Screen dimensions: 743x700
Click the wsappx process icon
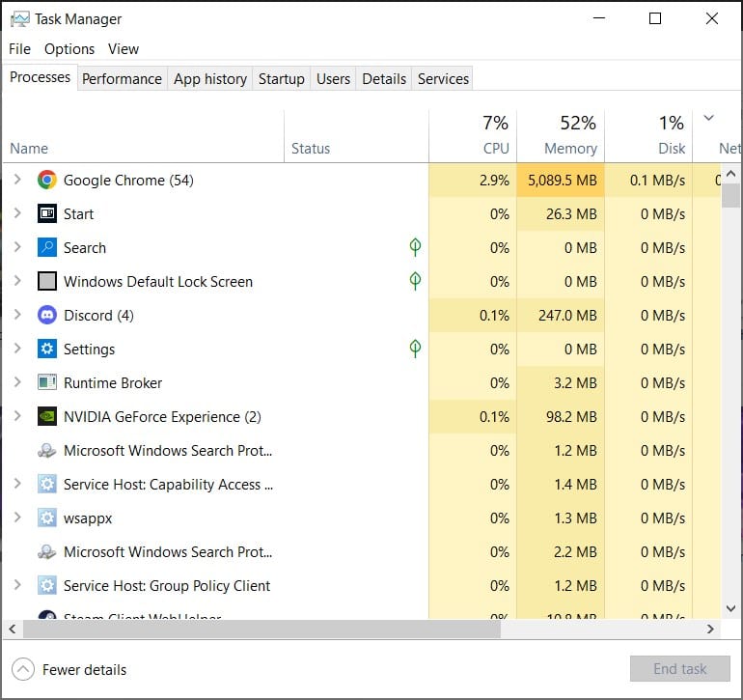tap(47, 518)
